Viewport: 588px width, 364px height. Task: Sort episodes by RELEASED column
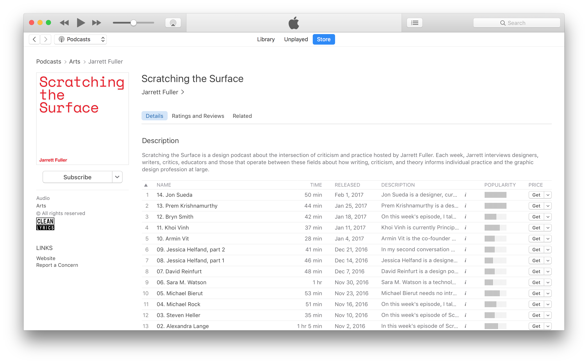(x=347, y=185)
